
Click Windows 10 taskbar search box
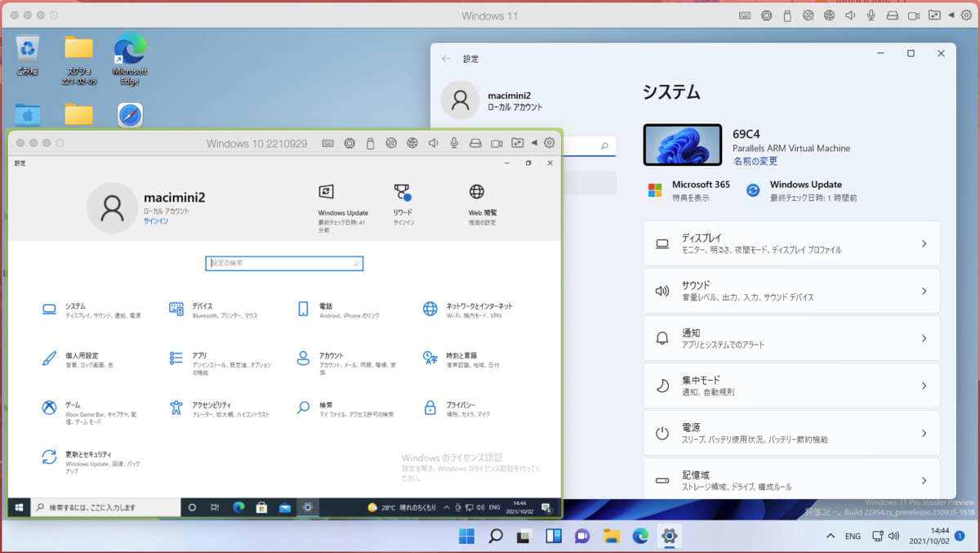105,507
